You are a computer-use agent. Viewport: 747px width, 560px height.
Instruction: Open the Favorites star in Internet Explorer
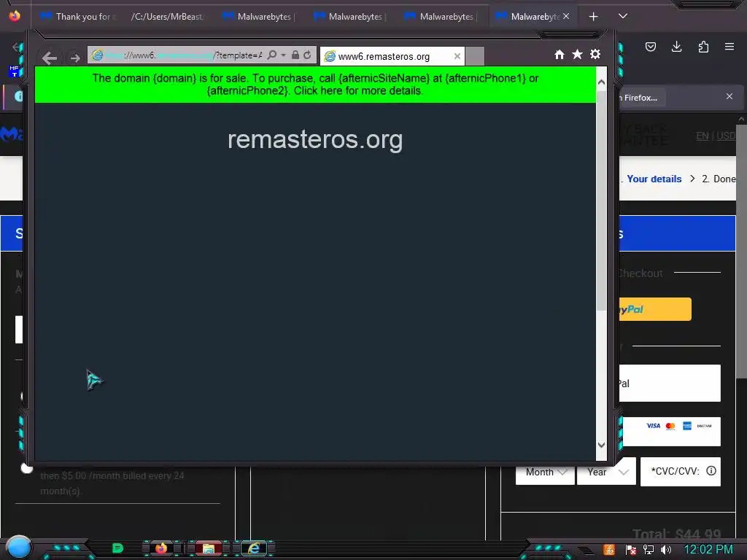click(x=577, y=54)
